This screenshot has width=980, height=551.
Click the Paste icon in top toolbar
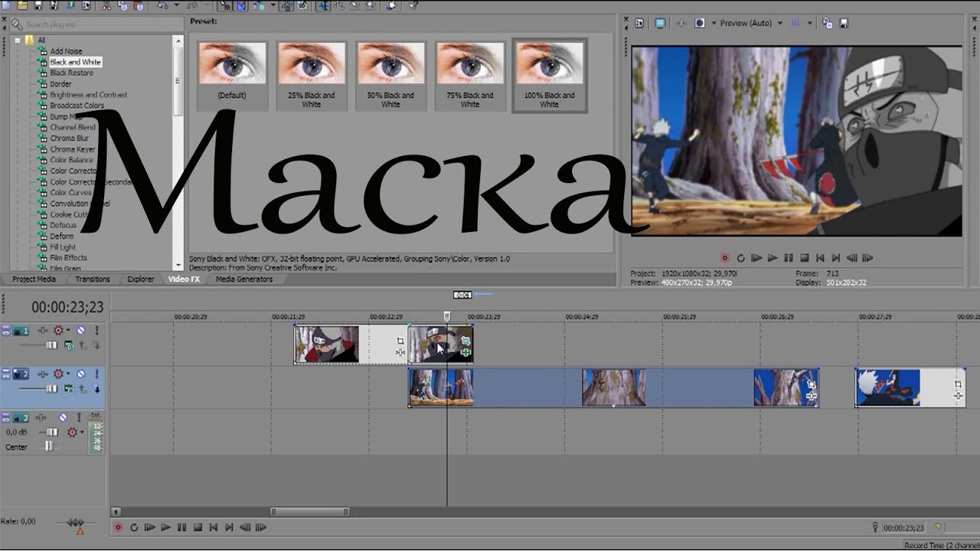[139, 6]
